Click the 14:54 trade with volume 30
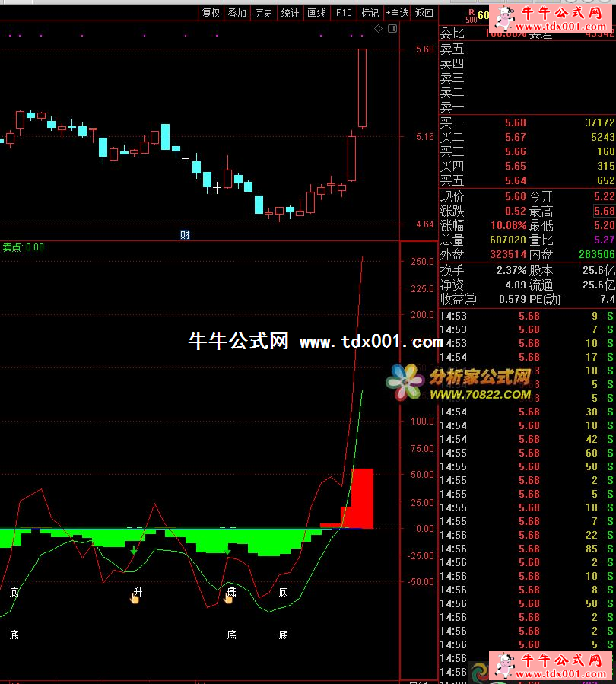 point(527,412)
